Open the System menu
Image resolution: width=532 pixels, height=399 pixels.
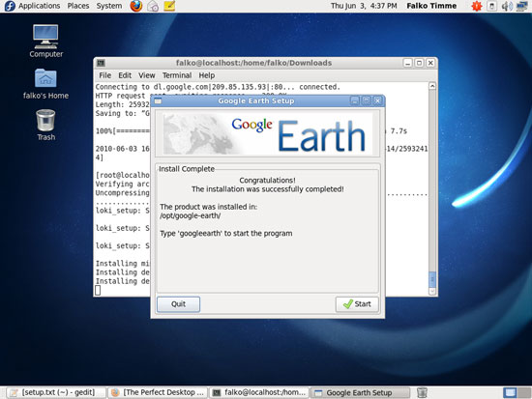(x=109, y=6)
